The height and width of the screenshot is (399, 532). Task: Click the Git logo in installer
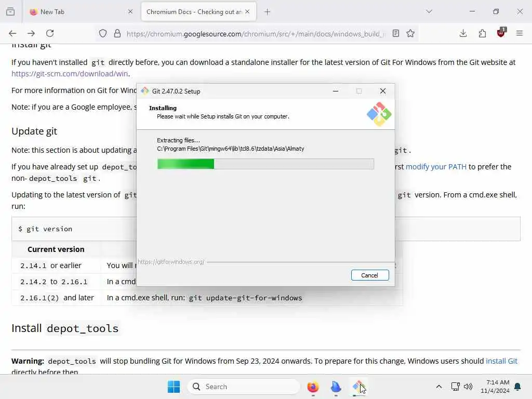point(379,114)
